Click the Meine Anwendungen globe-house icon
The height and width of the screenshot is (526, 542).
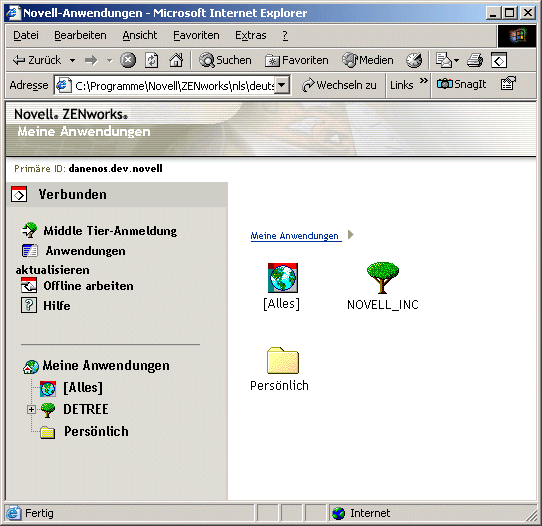coord(31,366)
